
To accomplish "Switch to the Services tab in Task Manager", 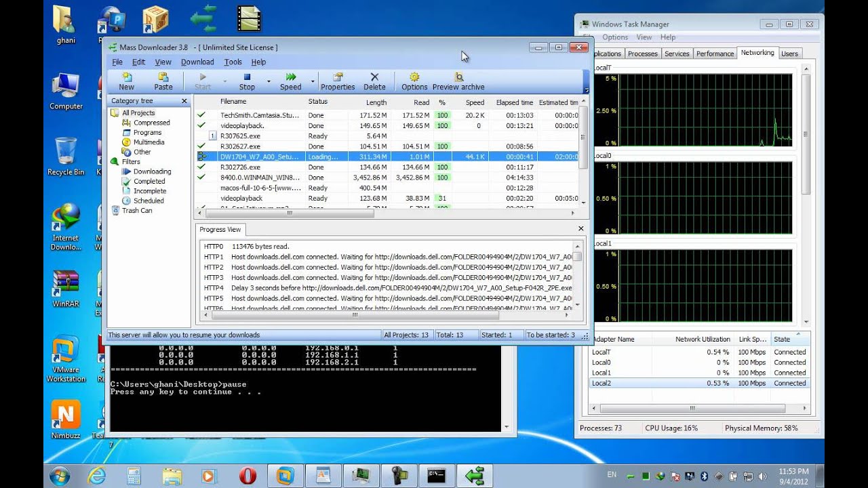I will click(677, 54).
